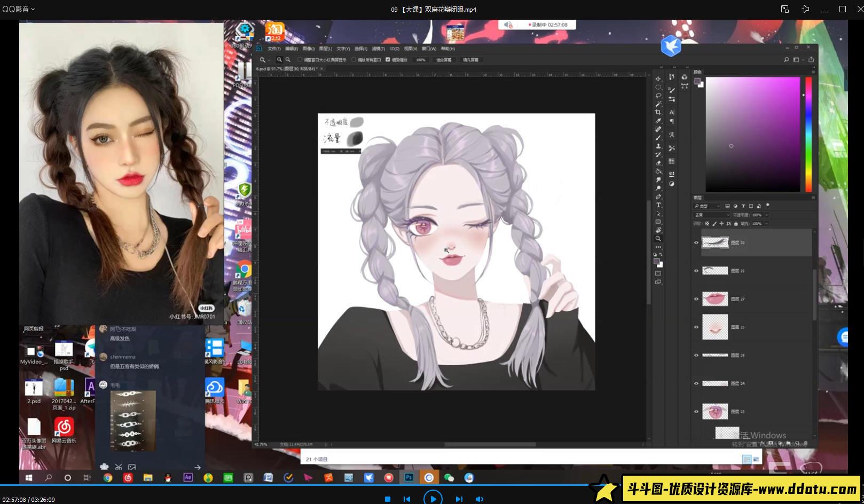Open the Paragraph panel icon
Screen dimensions: 864x504
[672, 121]
